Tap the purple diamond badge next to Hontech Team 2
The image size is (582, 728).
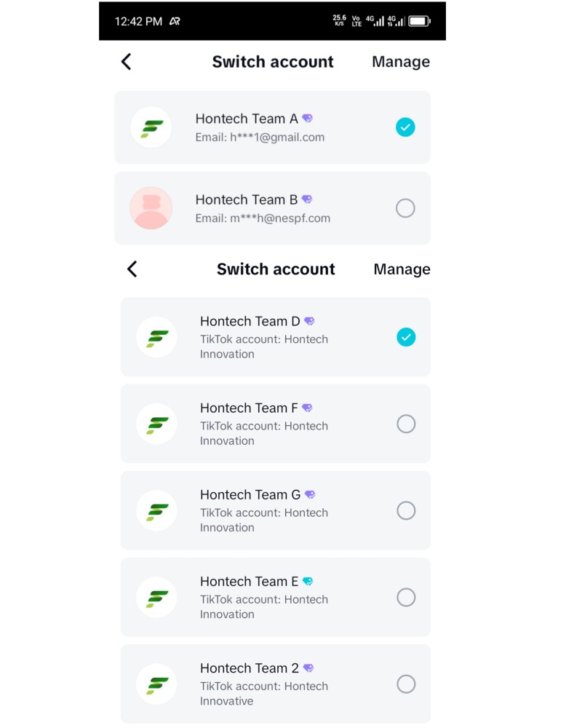pos(308,668)
